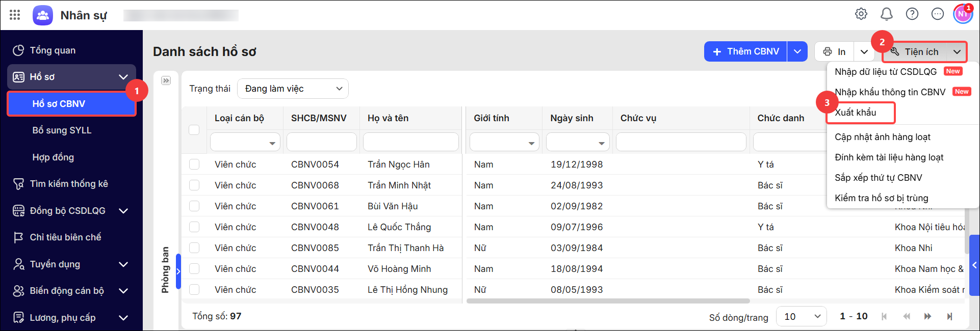Screen dimensions: 980x331
Task: Click the Nhân sự app logo
Action: tap(43, 15)
